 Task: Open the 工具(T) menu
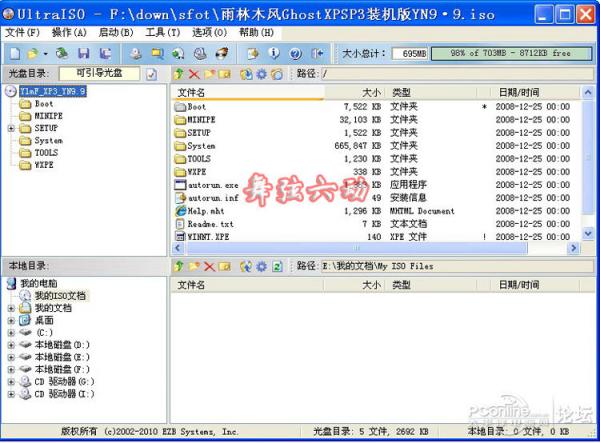pyautogui.click(x=163, y=33)
